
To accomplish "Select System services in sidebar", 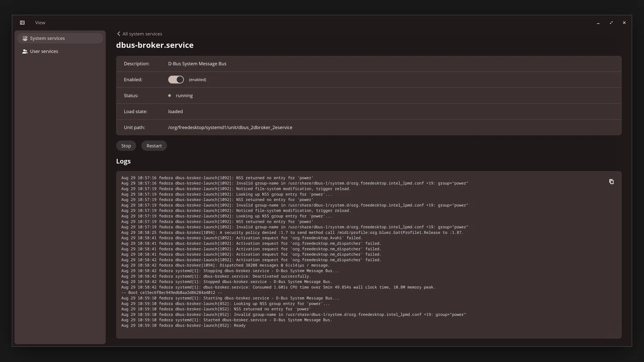I will pos(60,38).
